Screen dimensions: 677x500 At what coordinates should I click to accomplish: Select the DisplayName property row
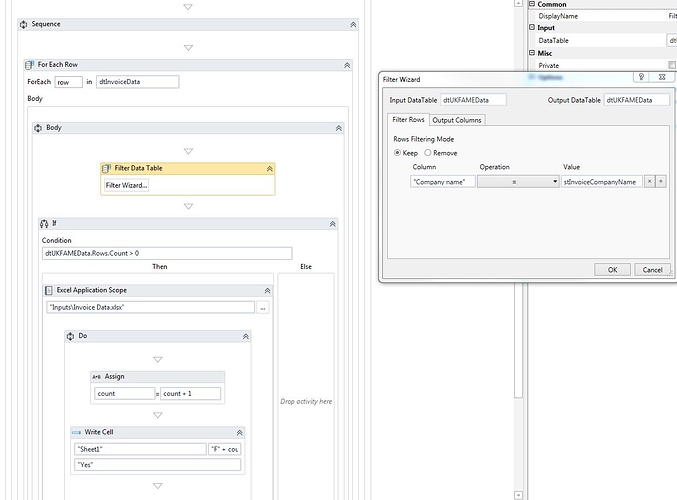pyautogui.click(x=603, y=16)
